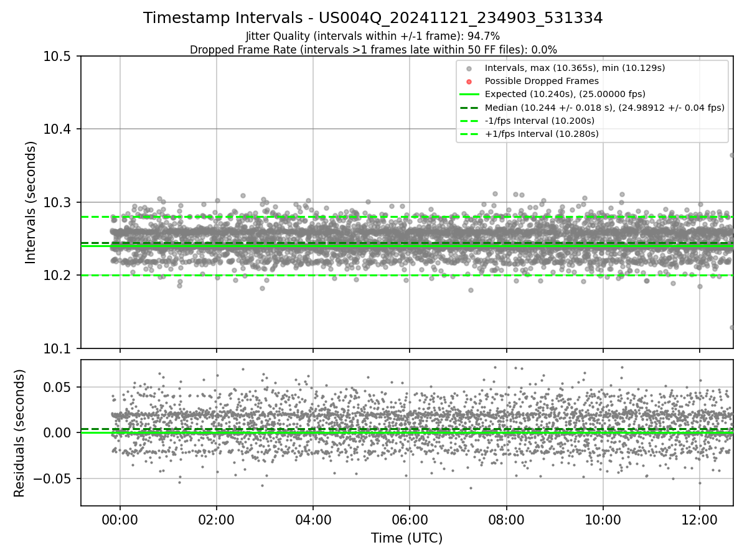Click the 'Jitter Quality' subtitle line
Image resolution: width=747 pixels, height=560 pixels.
pyautogui.click(x=373, y=37)
